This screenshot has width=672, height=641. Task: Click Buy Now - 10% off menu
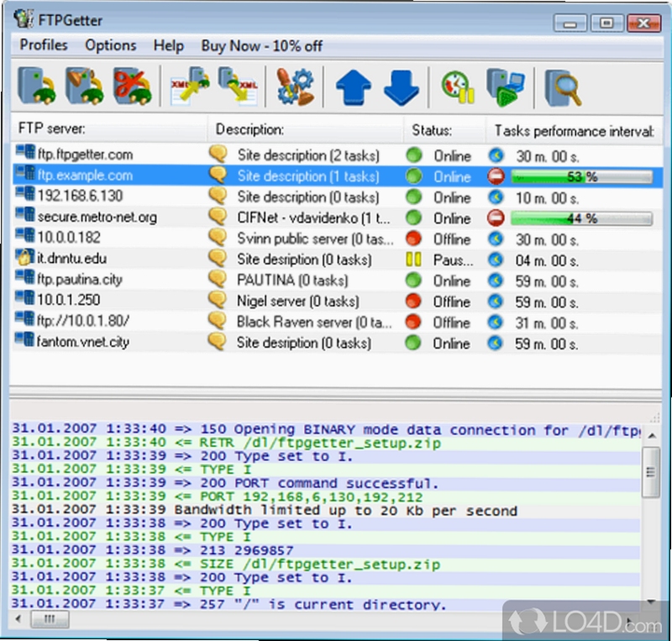[261, 46]
